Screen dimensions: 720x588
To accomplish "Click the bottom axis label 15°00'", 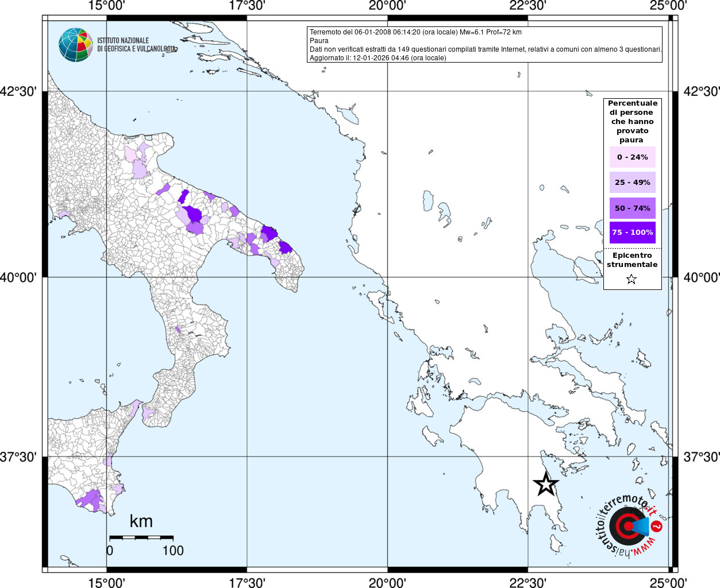I will pyautogui.click(x=106, y=583).
